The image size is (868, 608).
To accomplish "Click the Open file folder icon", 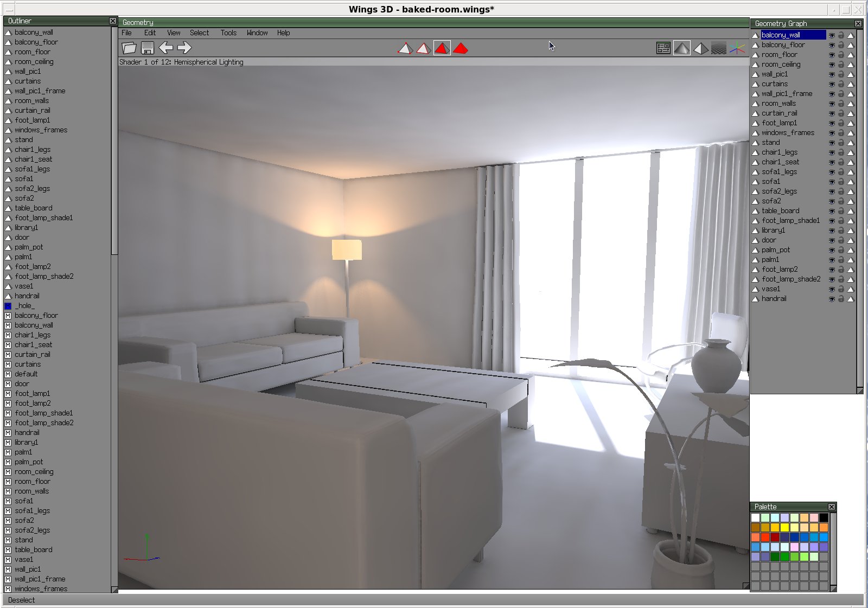I will (x=129, y=48).
